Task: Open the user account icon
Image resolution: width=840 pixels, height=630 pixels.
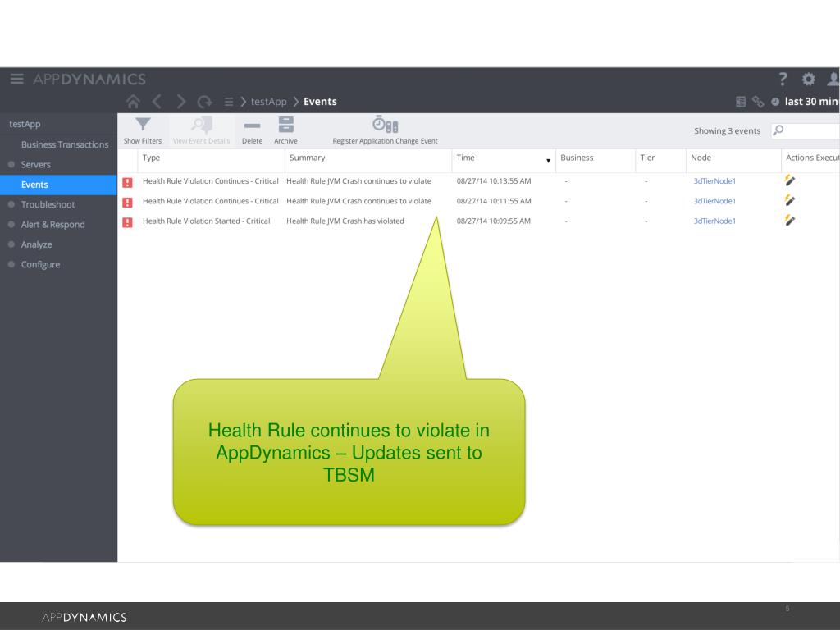Action: [833, 80]
